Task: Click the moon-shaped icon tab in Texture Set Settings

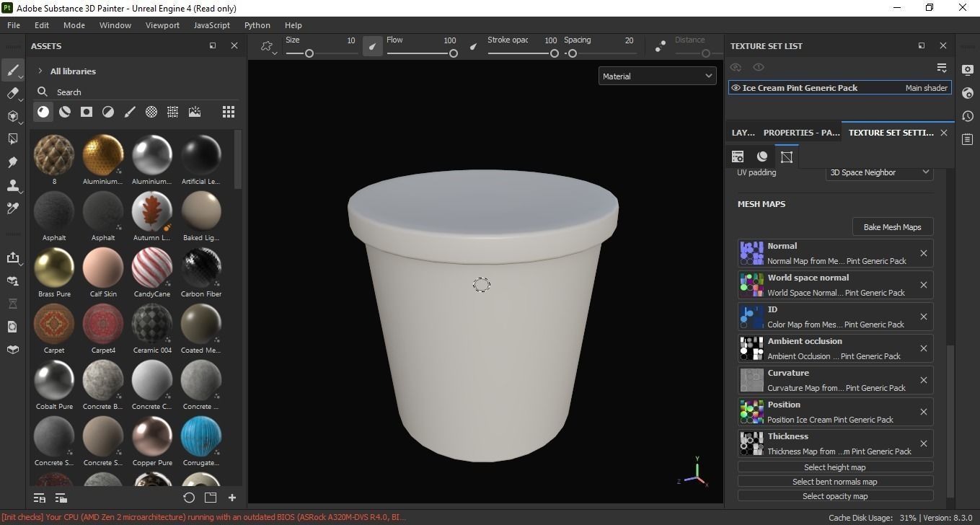Action: (762, 156)
